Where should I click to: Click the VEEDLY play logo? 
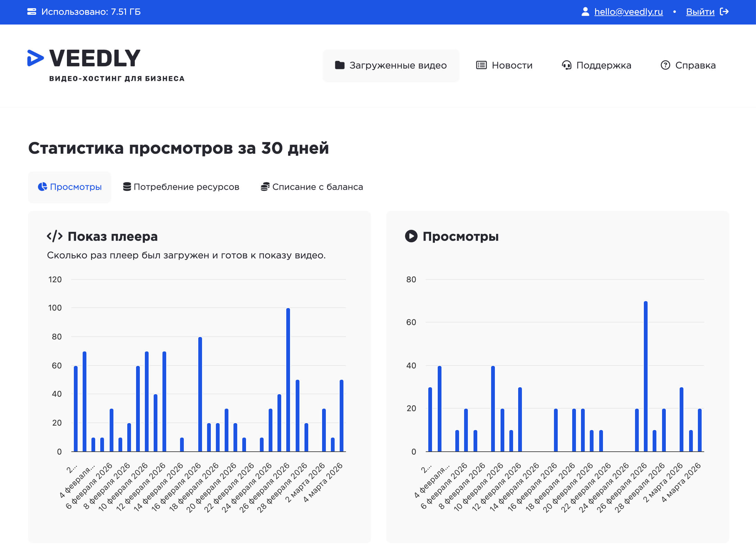[36, 58]
